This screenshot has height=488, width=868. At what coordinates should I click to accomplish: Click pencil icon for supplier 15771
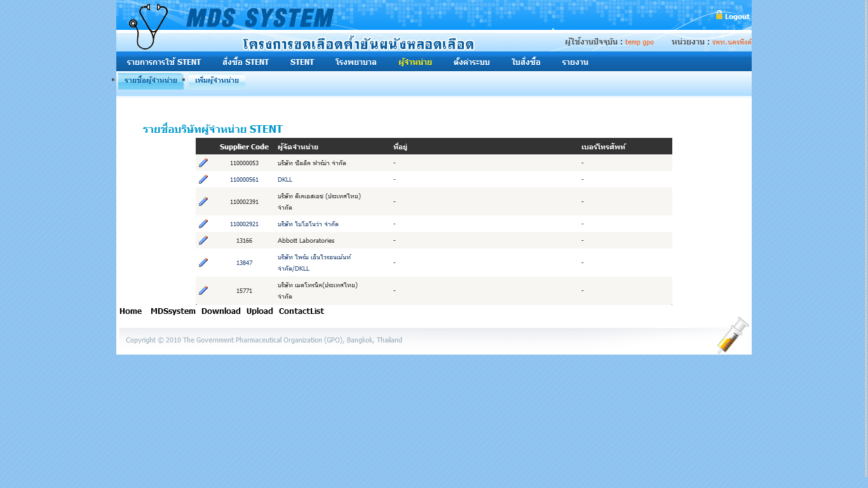click(203, 290)
